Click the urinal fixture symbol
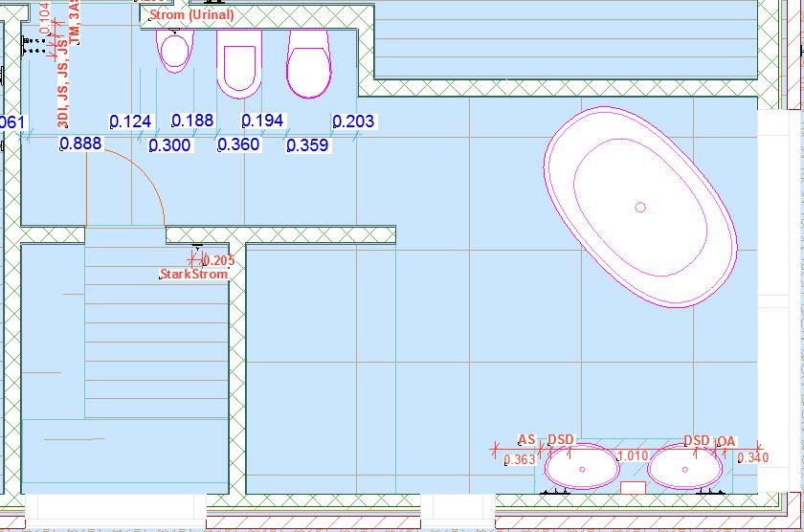The width and height of the screenshot is (804, 532). (x=174, y=51)
